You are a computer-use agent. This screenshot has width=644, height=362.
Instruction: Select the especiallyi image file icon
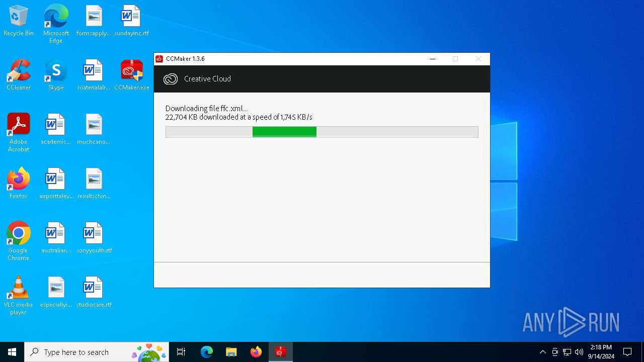[x=56, y=292]
